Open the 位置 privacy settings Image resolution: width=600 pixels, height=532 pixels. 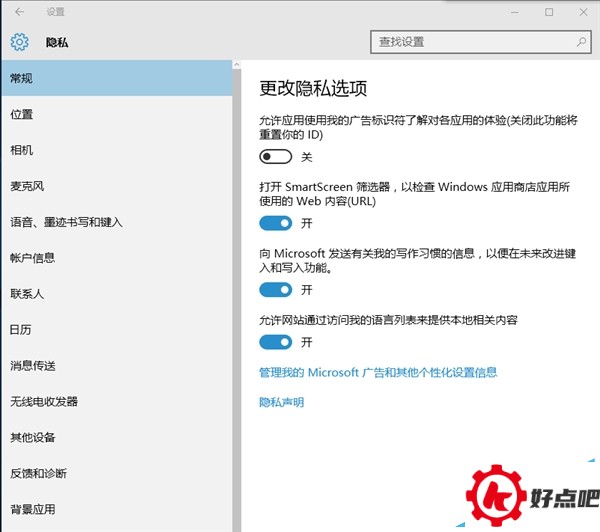tap(117, 114)
